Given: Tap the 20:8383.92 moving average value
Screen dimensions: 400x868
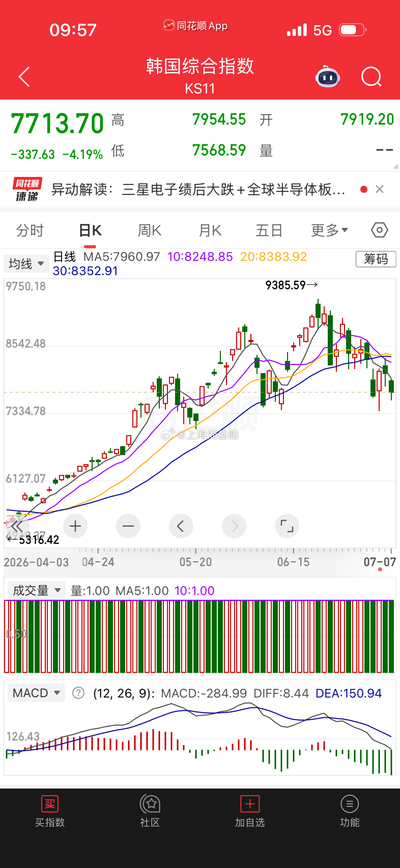Looking at the screenshot, I should click(273, 256).
